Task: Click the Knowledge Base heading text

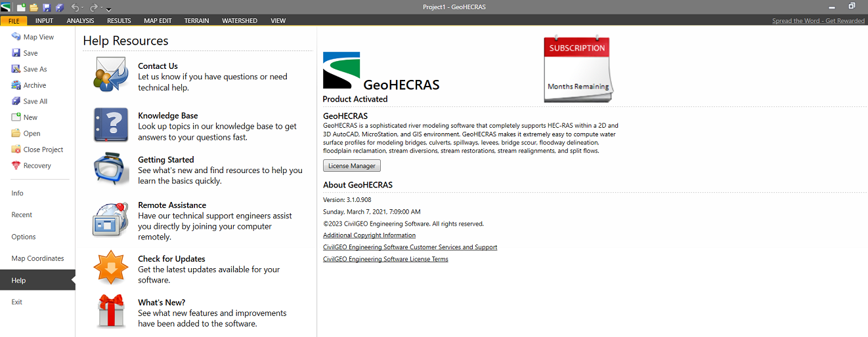Action: pyautogui.click(x=167, y=115)
